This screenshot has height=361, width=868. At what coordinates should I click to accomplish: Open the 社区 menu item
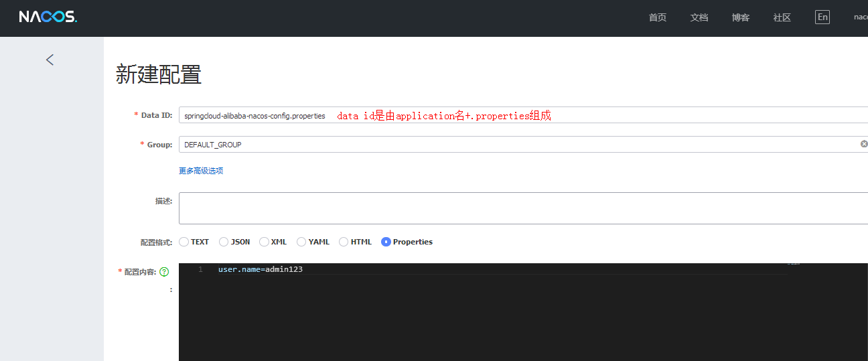click(x=782, y=18)
